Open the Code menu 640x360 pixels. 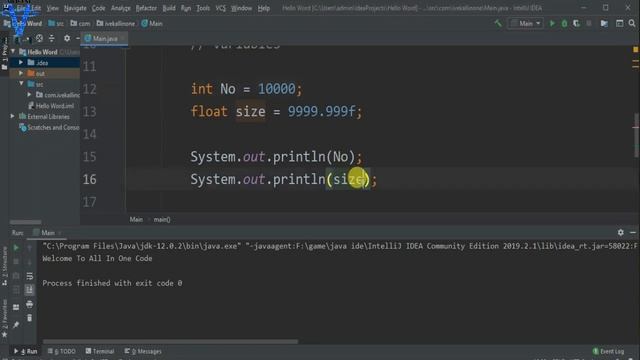pos(98,8)
